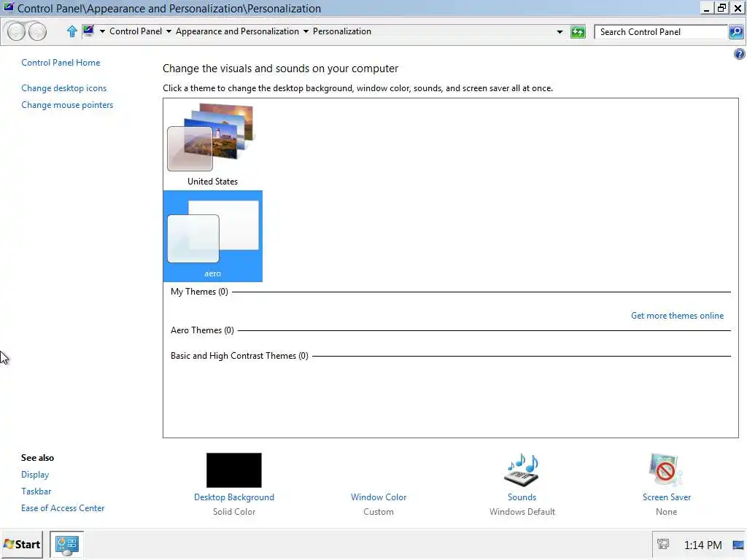
Task: Click the restore window button
Action: (x=721, y=7)
